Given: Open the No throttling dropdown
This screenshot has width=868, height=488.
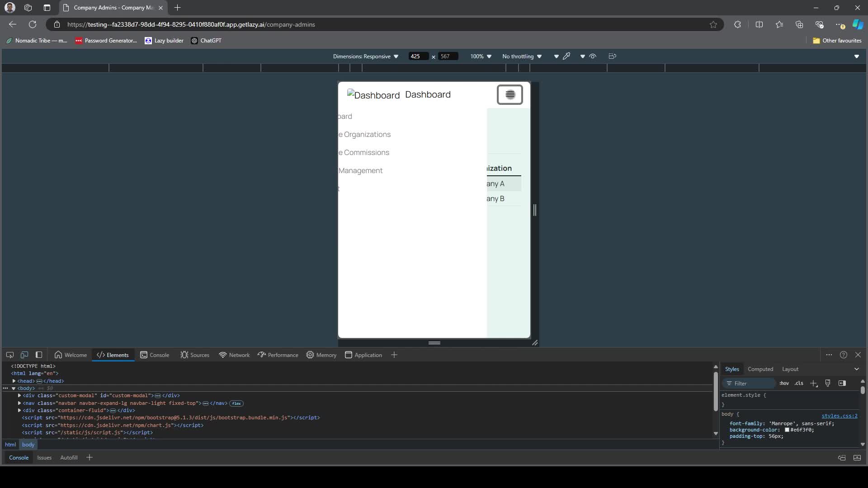Looking at the screenshot, I should coord(522,56).
